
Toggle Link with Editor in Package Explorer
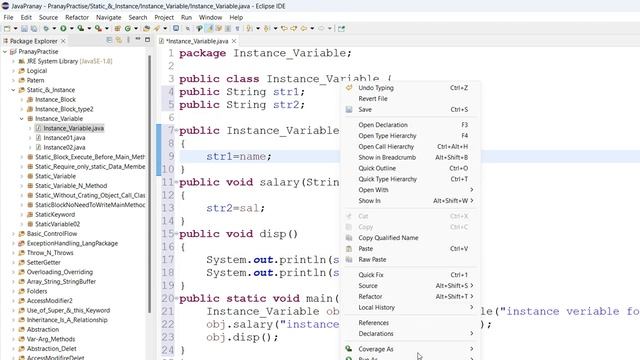[119, 40]
